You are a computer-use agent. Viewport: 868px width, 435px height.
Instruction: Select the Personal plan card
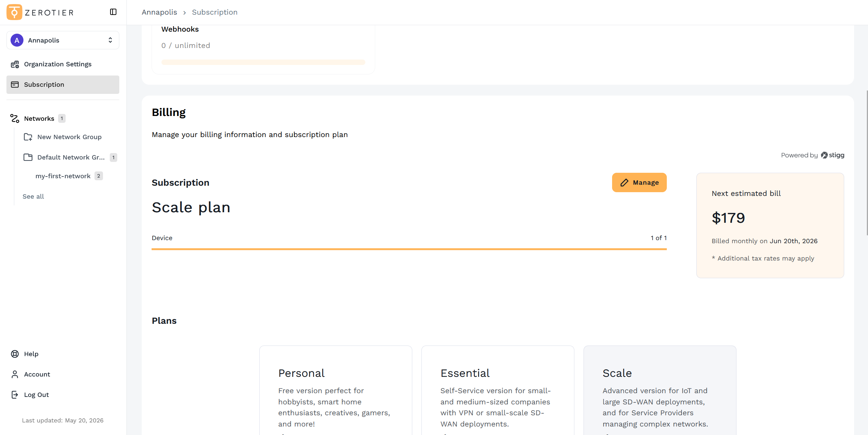336,390
